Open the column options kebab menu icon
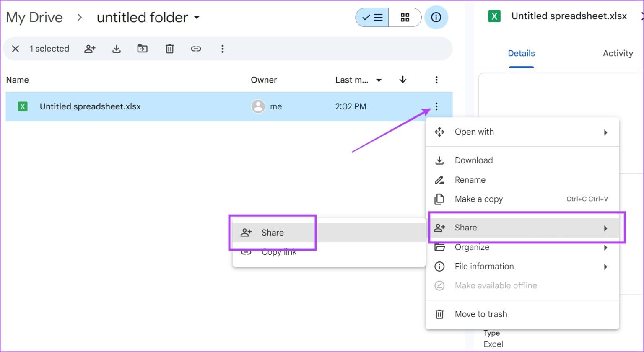This screenshot has width=644, height=352. click(436, 80)
